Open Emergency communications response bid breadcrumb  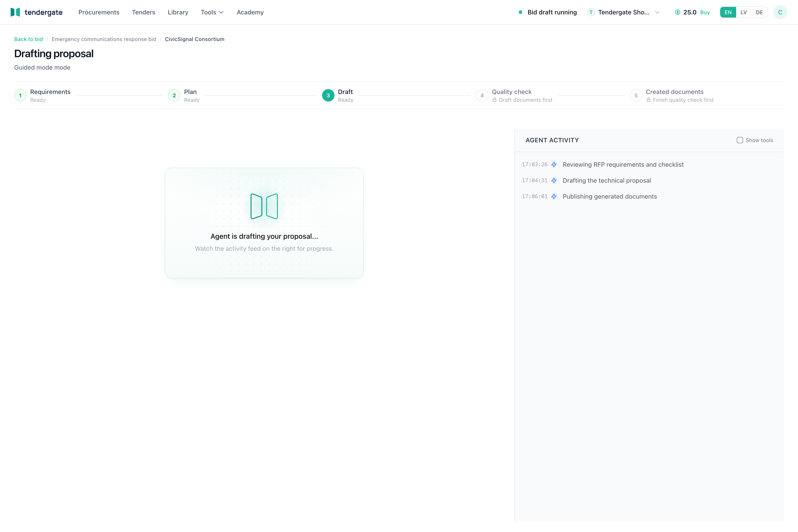pos(104,39)
